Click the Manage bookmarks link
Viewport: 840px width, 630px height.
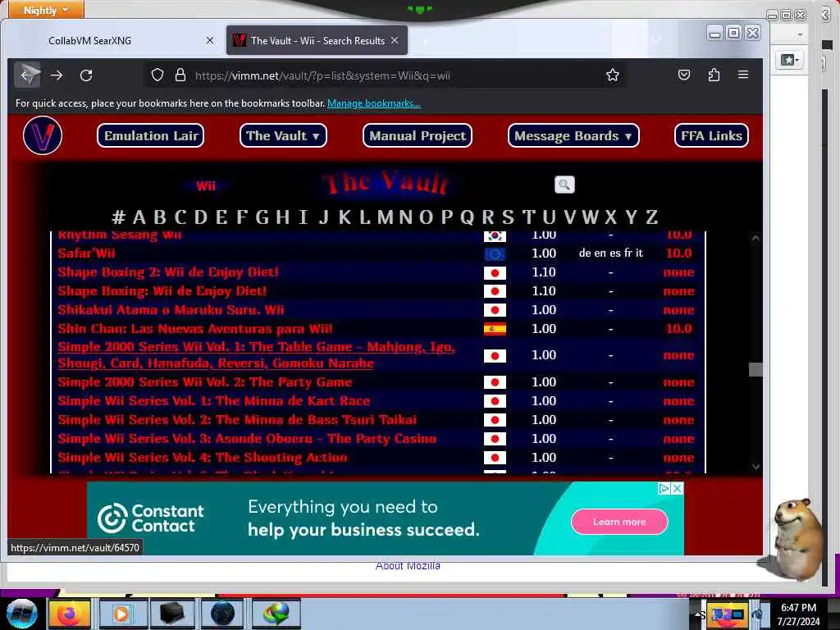[x=373, y=103]
